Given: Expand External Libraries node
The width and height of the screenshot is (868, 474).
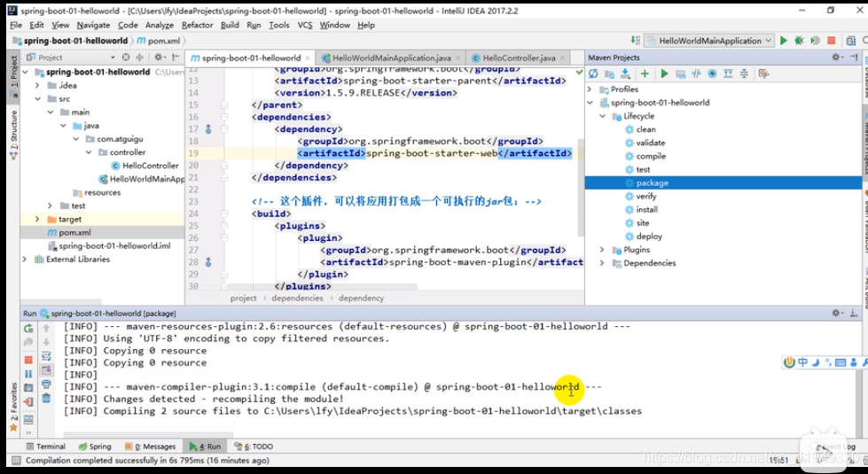Looking at the screenshot, I should (x=24, y=259).
